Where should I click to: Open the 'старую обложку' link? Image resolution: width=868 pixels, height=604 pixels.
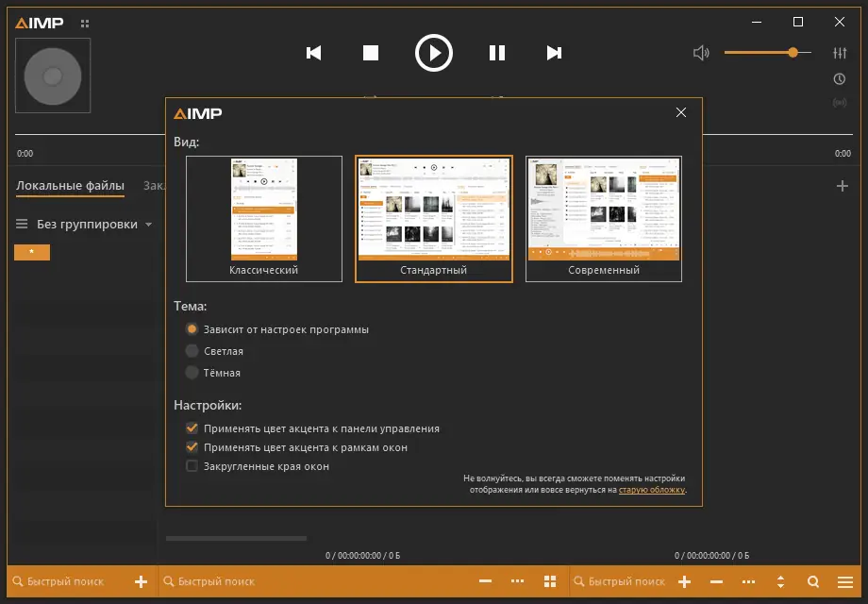(652, 490)
